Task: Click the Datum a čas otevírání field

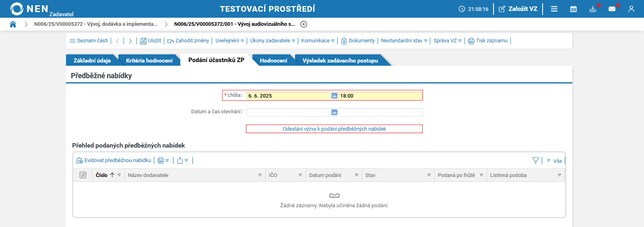Action: click(289, 112)
